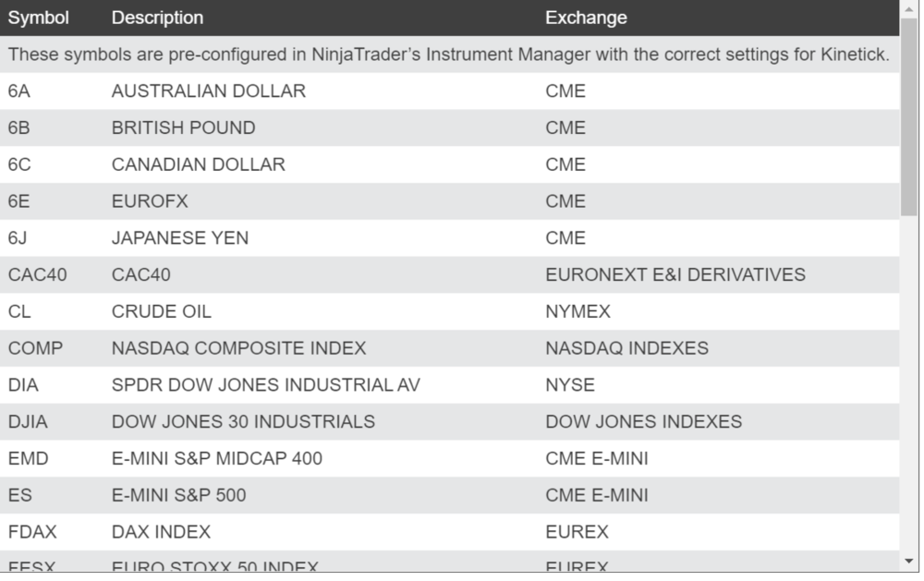Click the CANADIAN DOLLAR description

coord(198,164)
